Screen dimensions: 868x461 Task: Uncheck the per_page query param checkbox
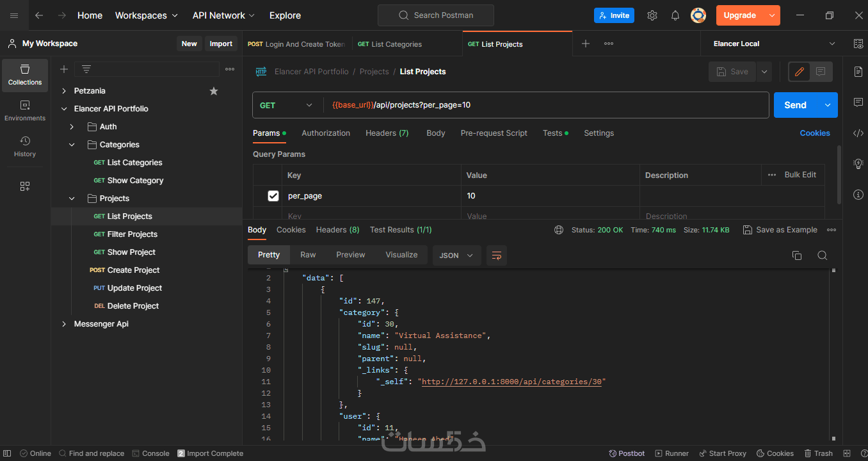[x=273, y=196]
